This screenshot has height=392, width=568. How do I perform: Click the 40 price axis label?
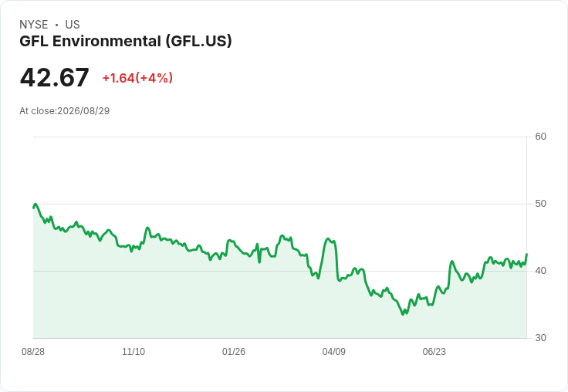540,271
